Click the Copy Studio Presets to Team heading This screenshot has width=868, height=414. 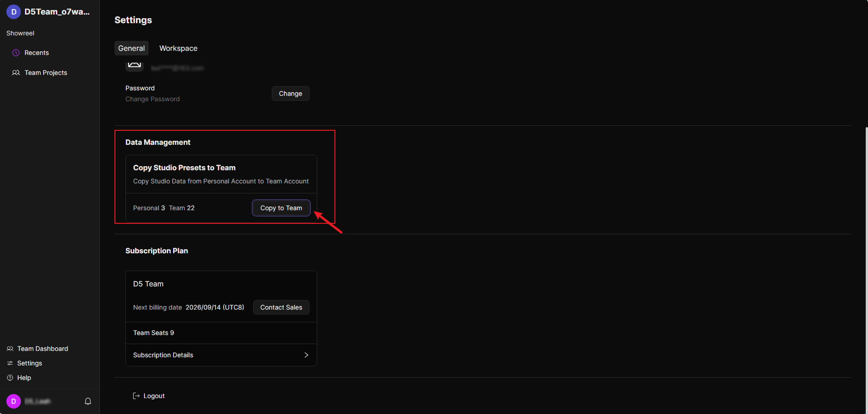185,168
